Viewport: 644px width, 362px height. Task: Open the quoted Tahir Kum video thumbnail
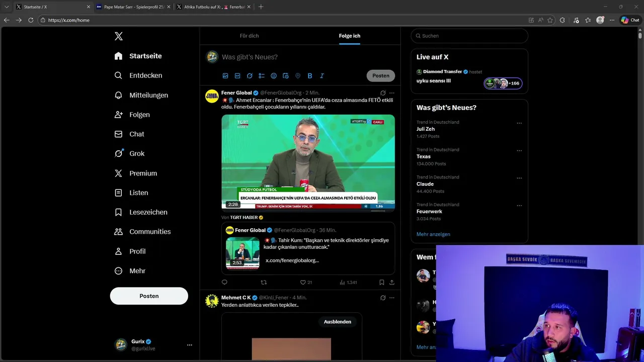pos(243,253)
